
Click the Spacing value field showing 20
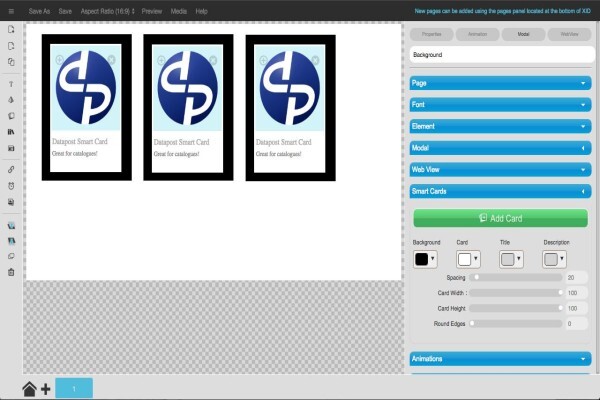[576, 278]
